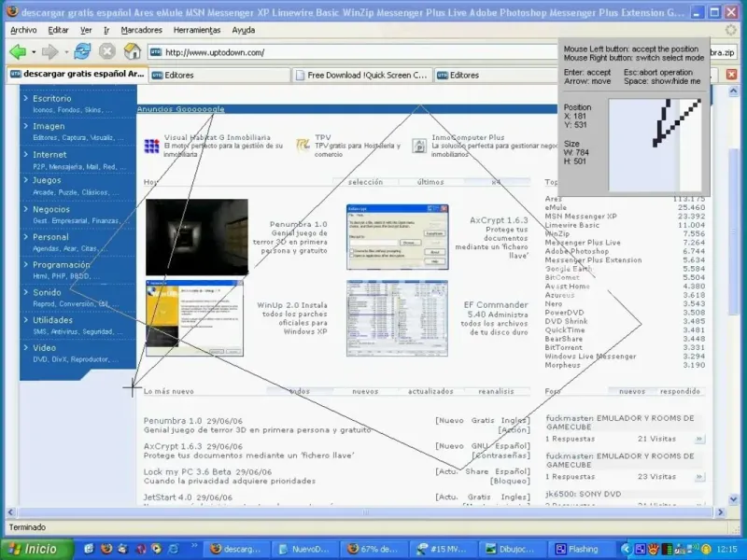Select the descargar gratis español tab
The height and width of the screenshot is (560, 747).
(x=77, y=75)
